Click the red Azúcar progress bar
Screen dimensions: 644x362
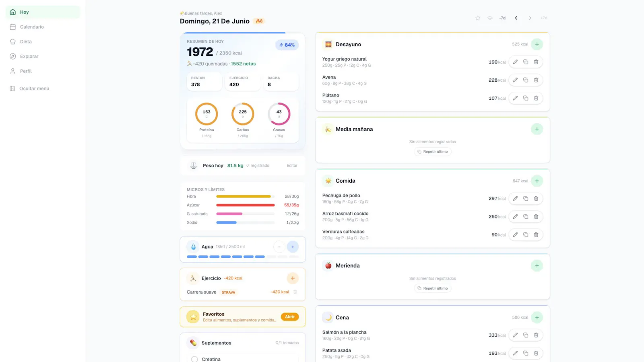click(246, 205)
